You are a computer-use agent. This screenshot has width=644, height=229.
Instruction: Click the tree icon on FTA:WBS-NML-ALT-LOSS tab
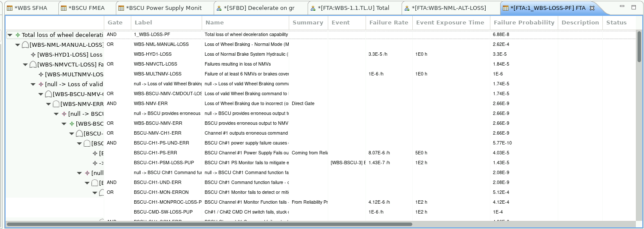pyautogui.click(x=408, y=8)
